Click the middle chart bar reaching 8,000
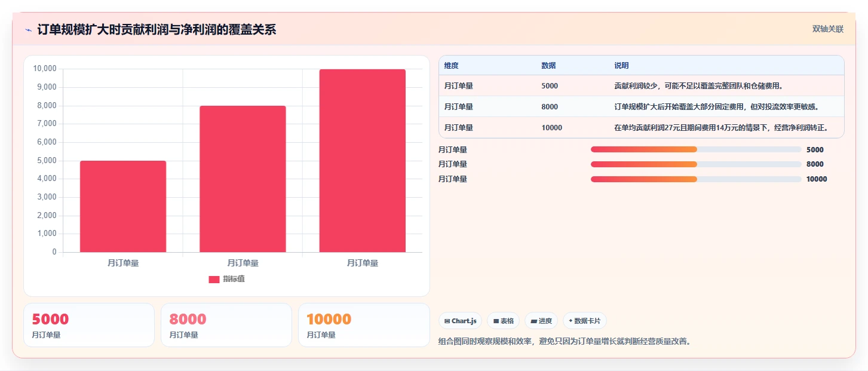The height and width of the screenshot is (371, 868). (x=243, y=179)
